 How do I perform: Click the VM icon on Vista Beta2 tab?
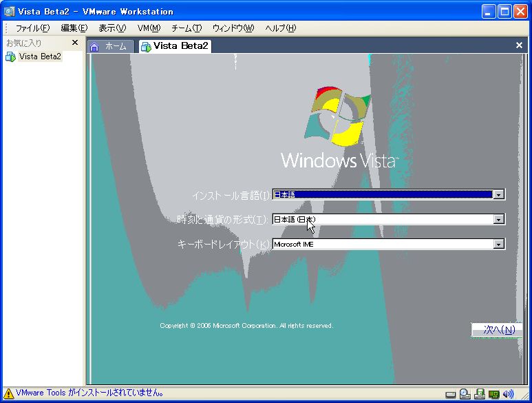coord(146,47)
